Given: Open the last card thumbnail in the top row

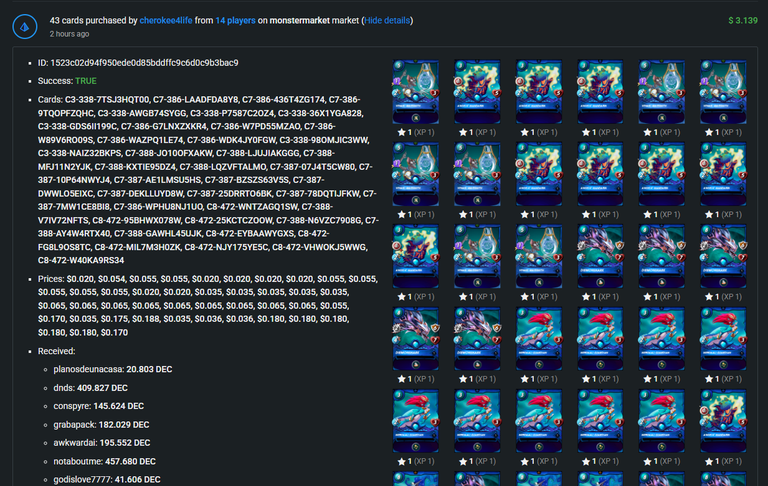Looking at the screenshot, I should 723,92.
